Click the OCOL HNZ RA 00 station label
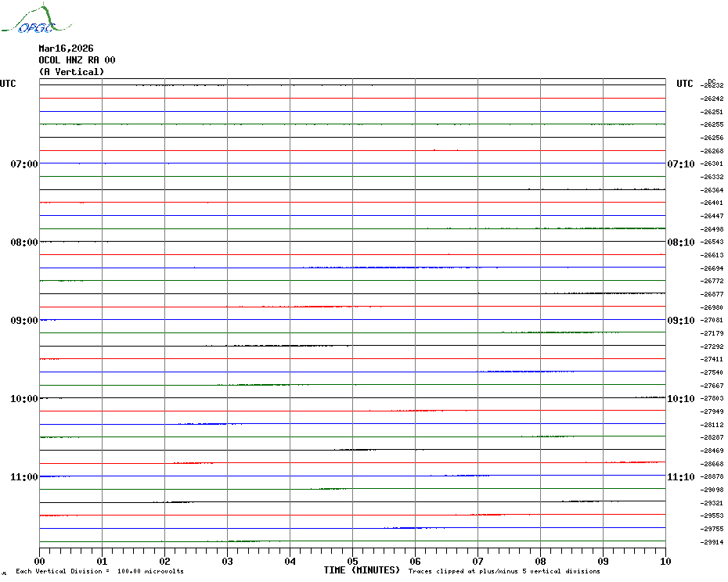728x582 pixels. point(77,60)
